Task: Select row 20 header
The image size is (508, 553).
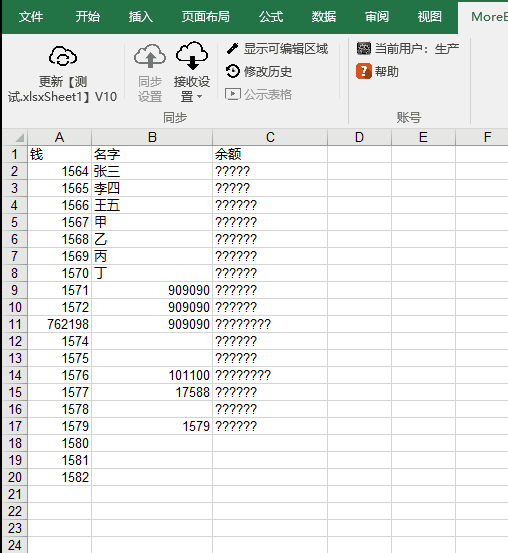Action: coord(15,477)
